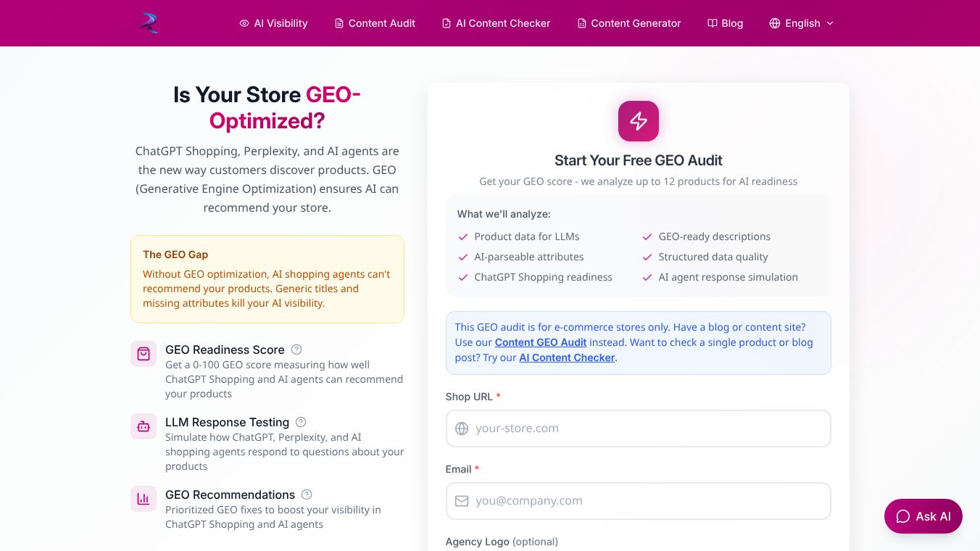Select the robot icon for LLM Response Testing

144,426
